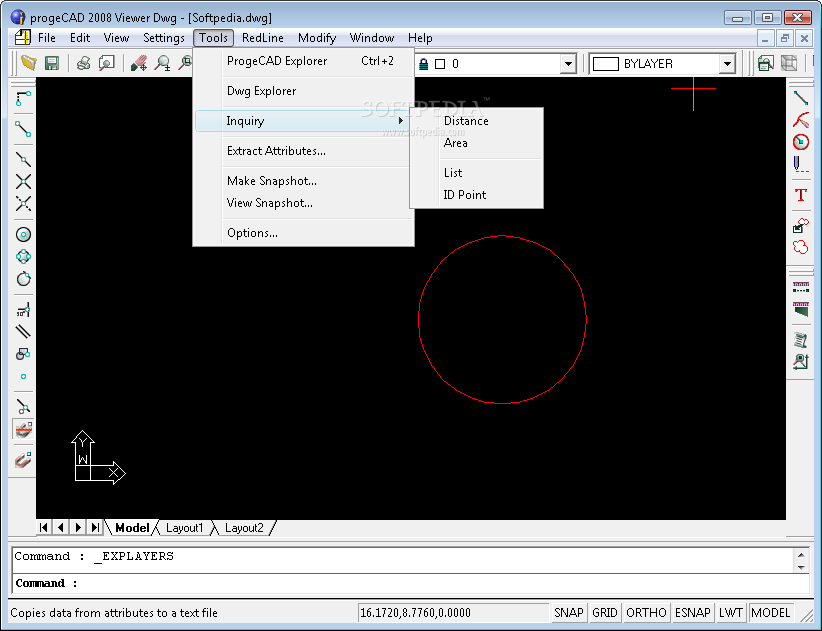The width and height of the screenshot is (822, 631).
Task: Select Tangent snap tool
Action: (23, 278)
